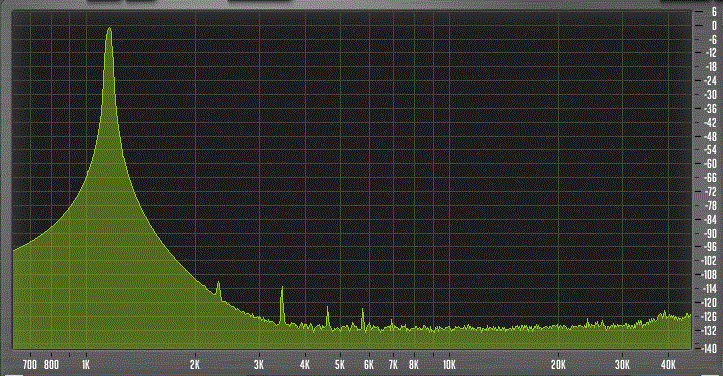
Task: Click the fundamental peak top near 0 dB
Action: 109,30
